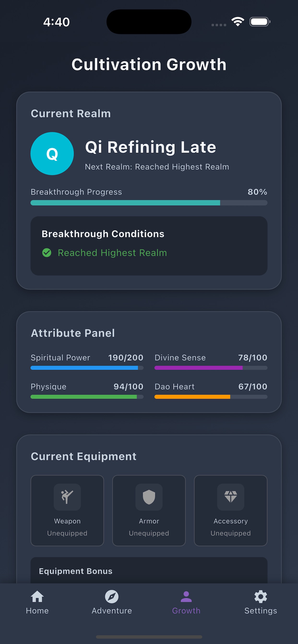
Task: Tap the Home house icon
Action: pyautogui.click(x=37, y=597)
